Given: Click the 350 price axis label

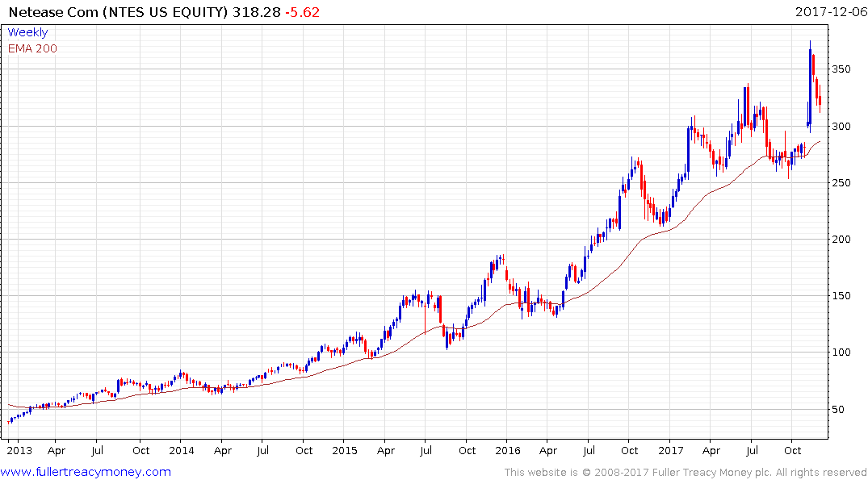Looking at the screenshot, I should pyautogui.click(x=841, y=69).
